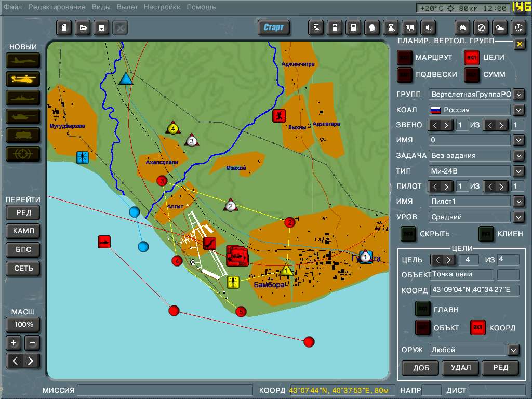The image size is (532, 399).
Task: Click the Старт button
Action: pos(273,28)
